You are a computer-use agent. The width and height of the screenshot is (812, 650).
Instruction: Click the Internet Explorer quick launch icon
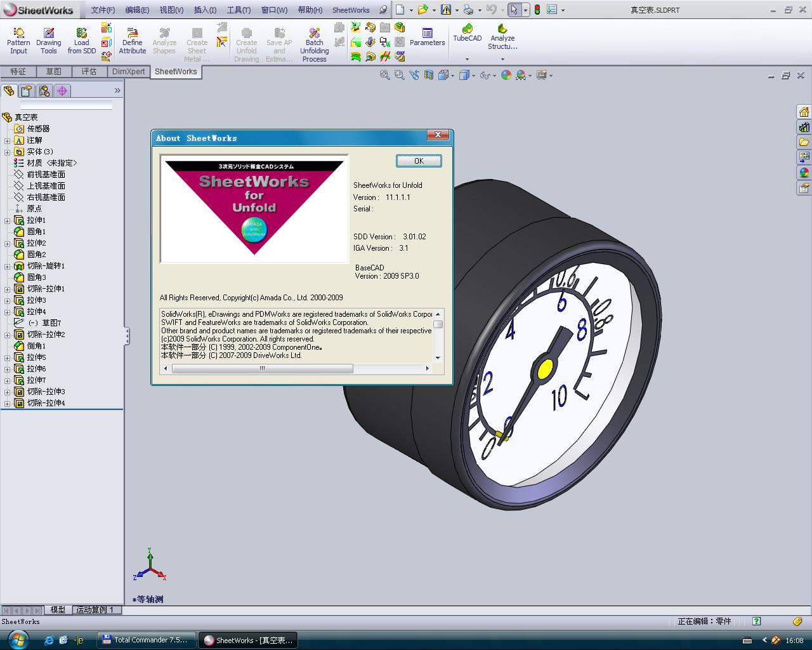49,640
